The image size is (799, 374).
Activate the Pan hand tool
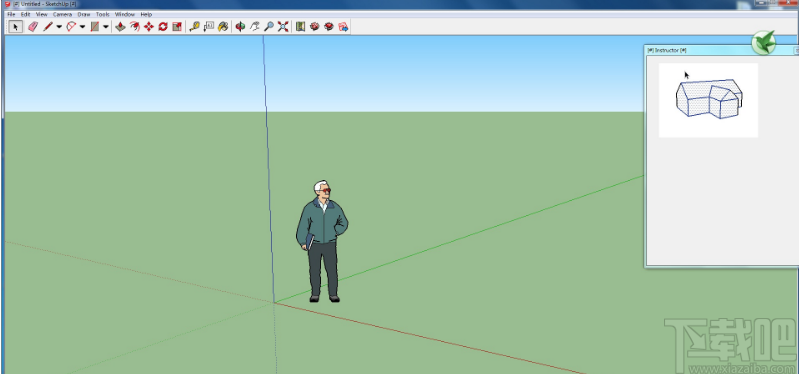click(x=255, y=26)
